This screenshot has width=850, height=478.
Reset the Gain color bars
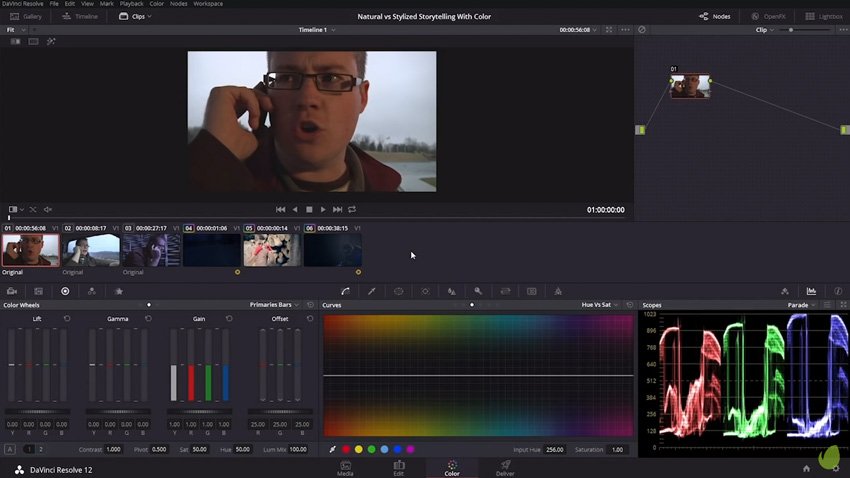coord(229,318)
